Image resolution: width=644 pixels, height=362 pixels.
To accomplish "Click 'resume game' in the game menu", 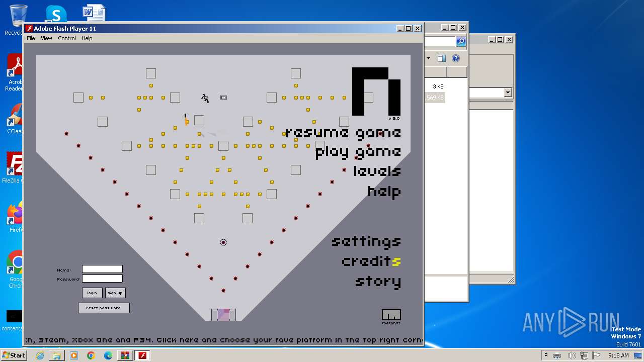I will tap(343, 133).
